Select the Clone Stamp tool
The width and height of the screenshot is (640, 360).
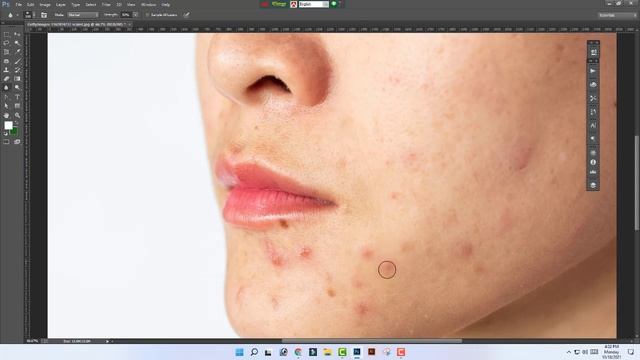[x=6, y=70]
